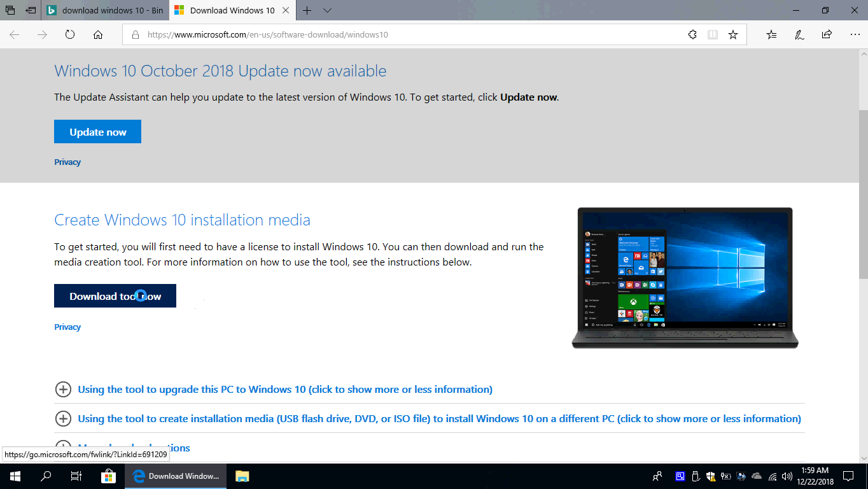
Task: Click the Windows 10 laptop image
Action: coord(685,278)
